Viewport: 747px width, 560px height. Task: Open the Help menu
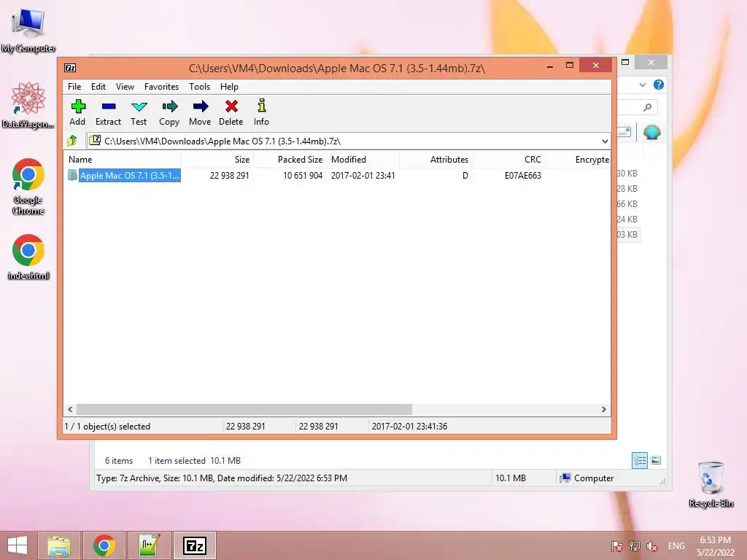pos(229,87)
